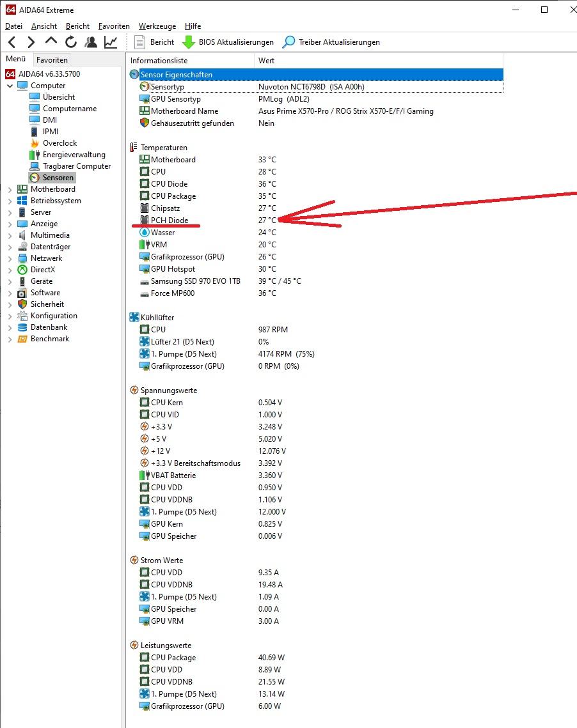This screenshot has width=577, height=728.
Task: Click the AIDA64 Extreme title bar icon
Action: 10,10
